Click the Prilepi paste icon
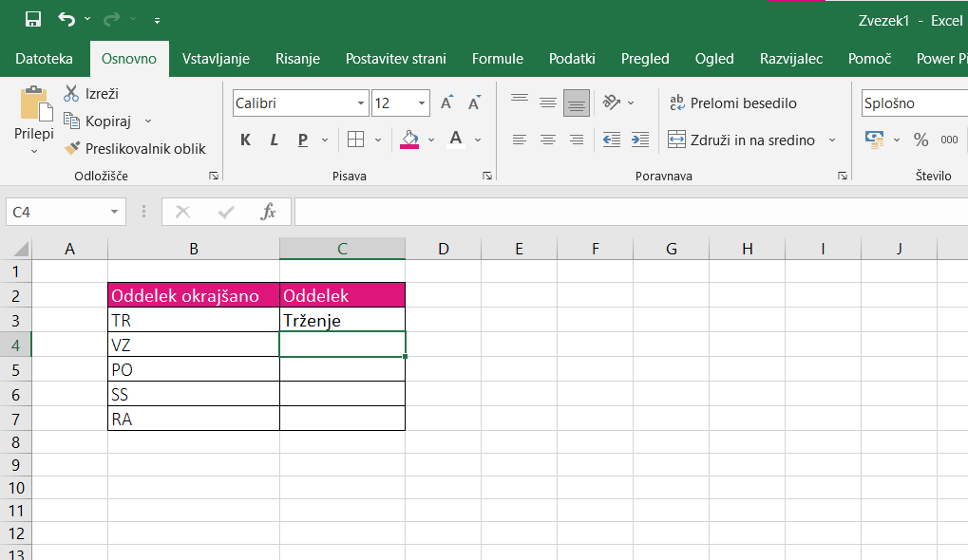The image size is (968, 560). click(x=36, y=103)
